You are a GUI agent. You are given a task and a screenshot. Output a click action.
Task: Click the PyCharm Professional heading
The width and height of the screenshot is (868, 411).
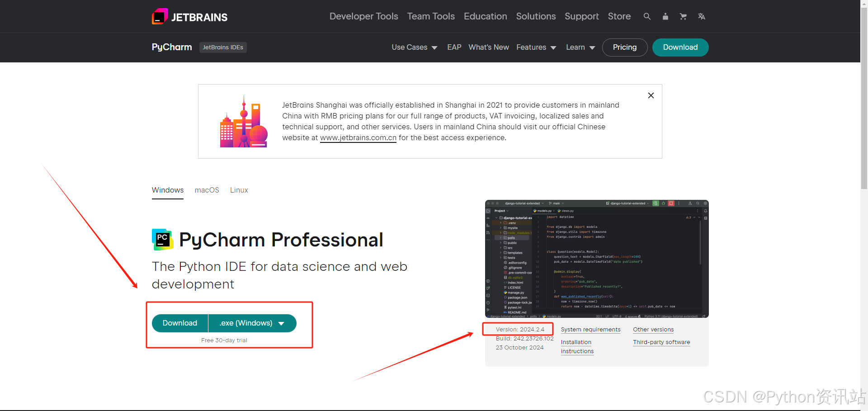281,240
